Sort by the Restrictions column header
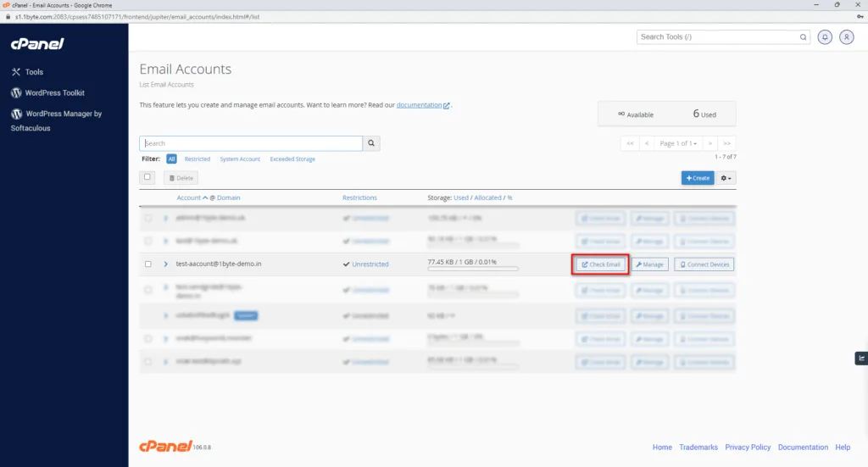 tap(359, 197)
